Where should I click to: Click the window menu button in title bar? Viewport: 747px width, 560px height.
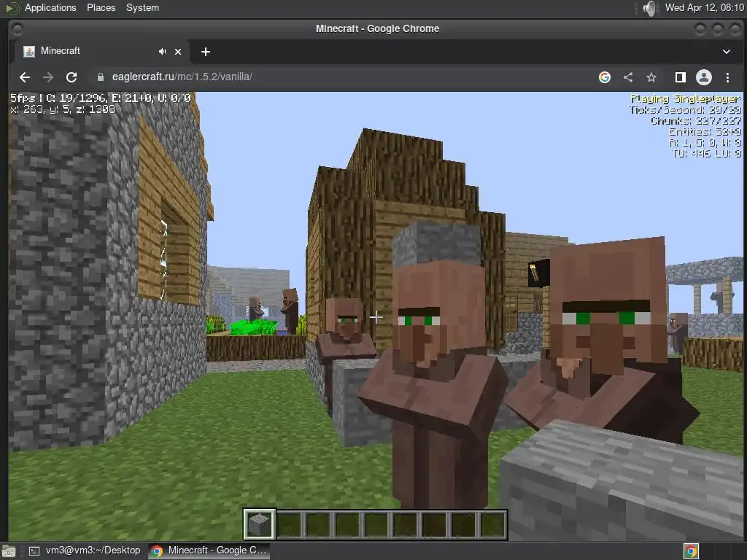click(x=17, y=29)
